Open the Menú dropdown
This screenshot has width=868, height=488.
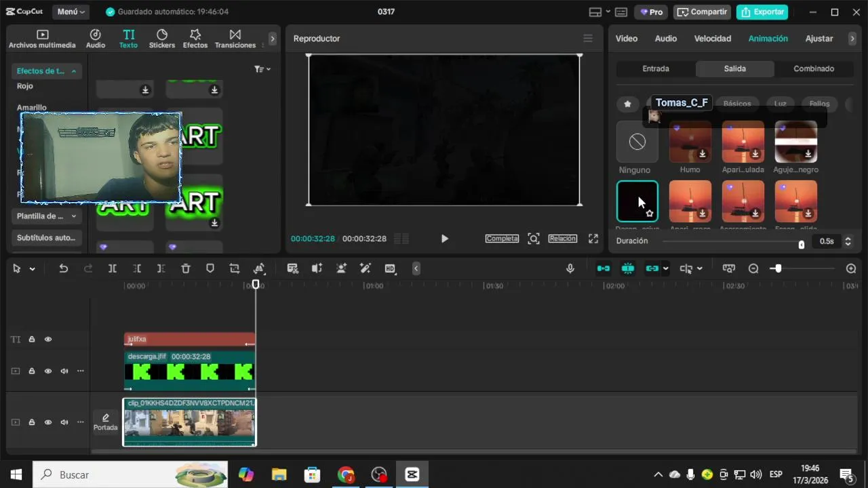tap(71, 12)
